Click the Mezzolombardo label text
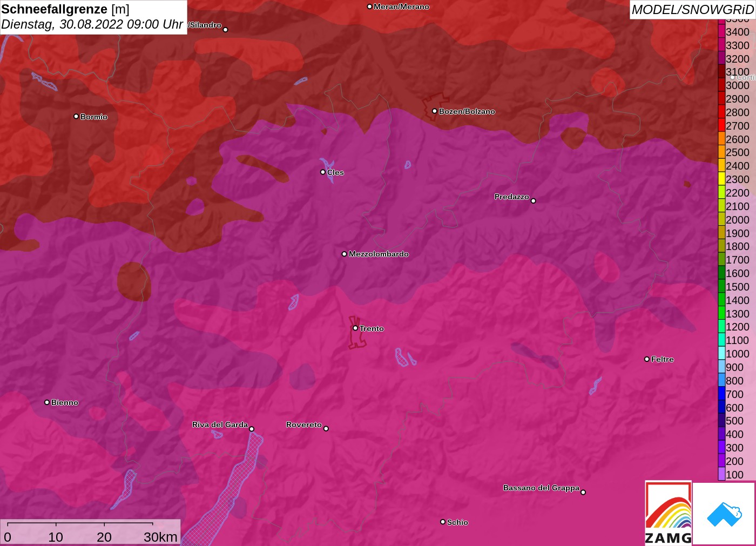756x546 pixels. tap(379, 254)
